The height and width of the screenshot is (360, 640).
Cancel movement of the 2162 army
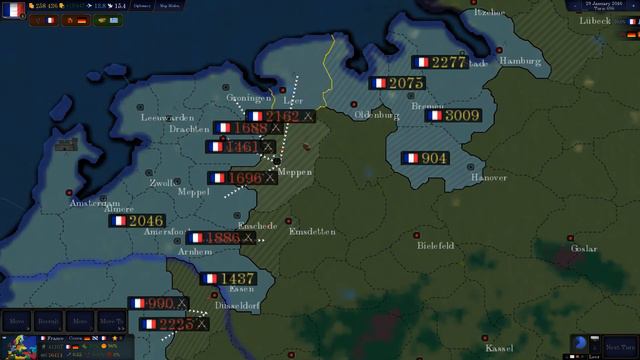coord(308,116)
